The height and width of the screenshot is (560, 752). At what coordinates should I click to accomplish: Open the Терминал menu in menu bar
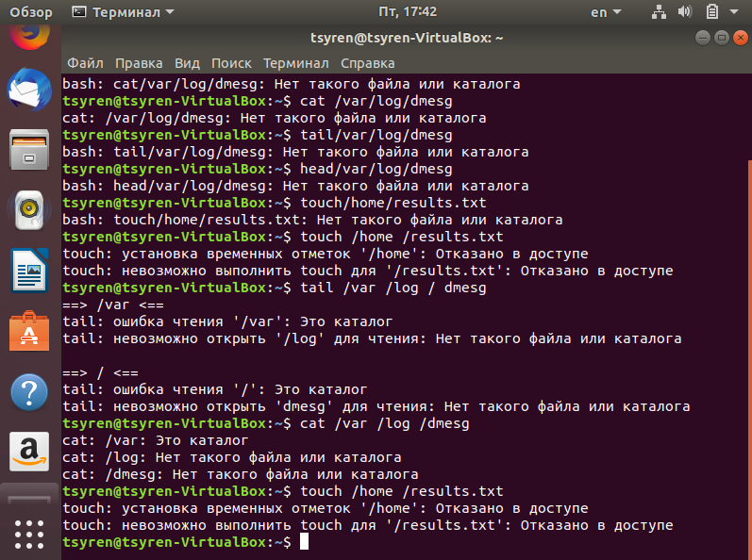point(296,63)
